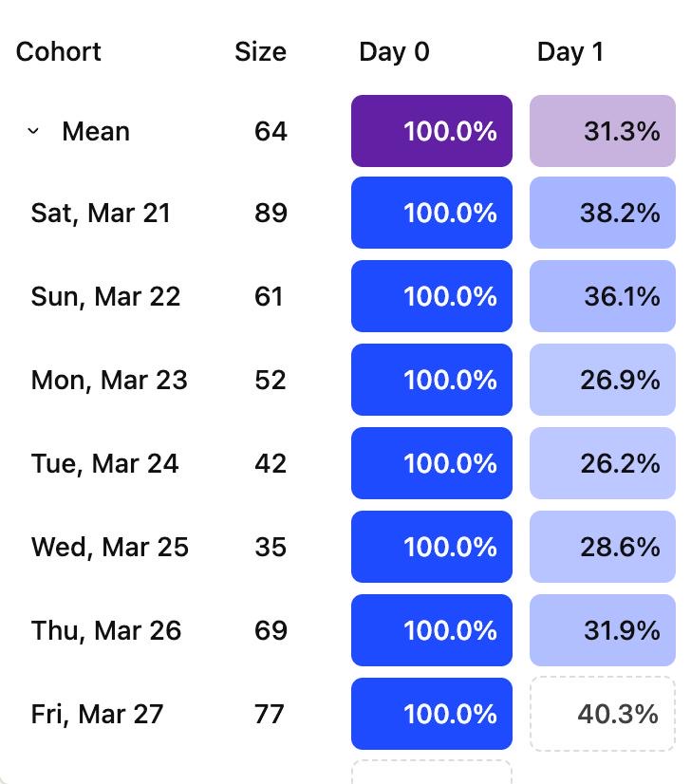Click the Size column header
This screenshot has width=691, height=784.
260,51
